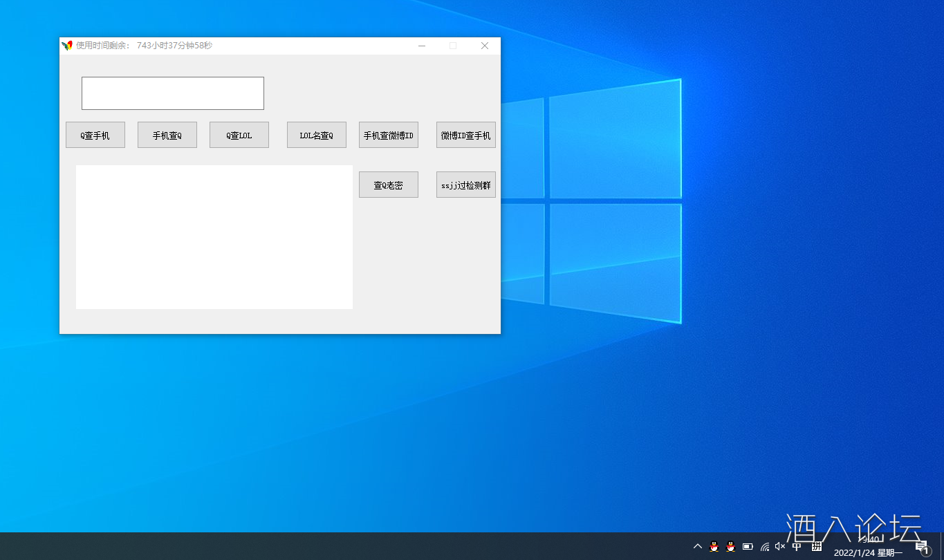Click the ssjj过检测群 button
The width and height of the screenshot is (944, 560).
coord(466,185)
